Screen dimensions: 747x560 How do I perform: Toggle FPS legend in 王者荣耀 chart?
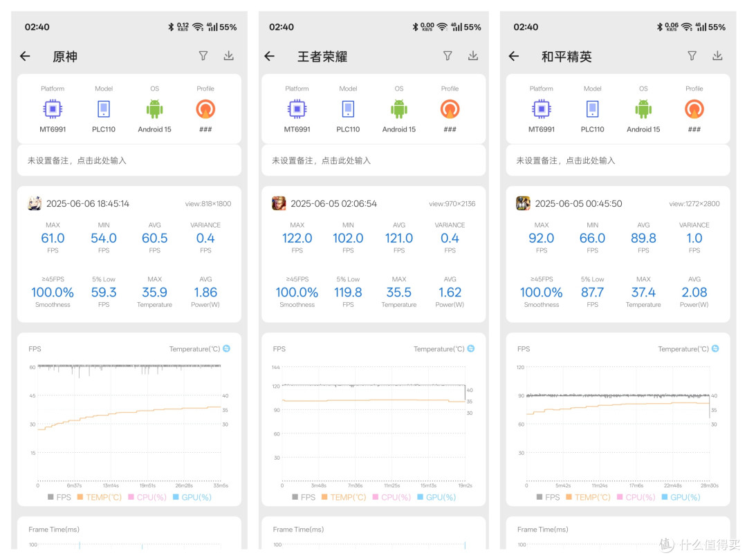[x=304, y=497]
